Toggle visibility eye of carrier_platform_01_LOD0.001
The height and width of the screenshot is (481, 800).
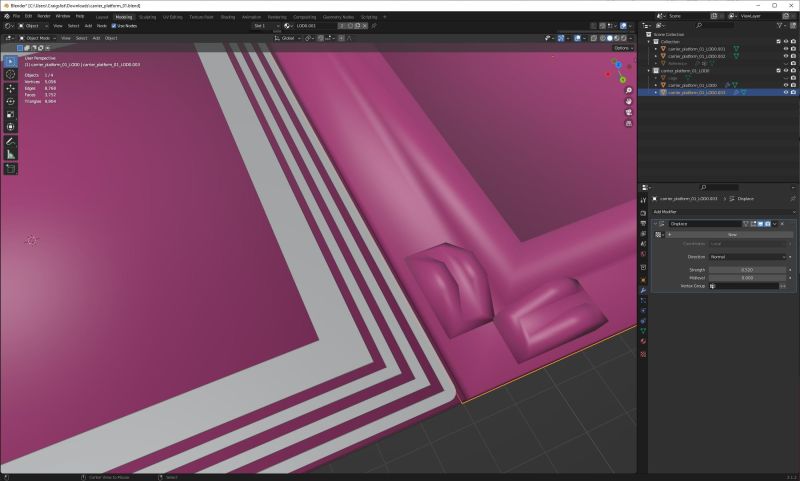[x=786, y=49]
